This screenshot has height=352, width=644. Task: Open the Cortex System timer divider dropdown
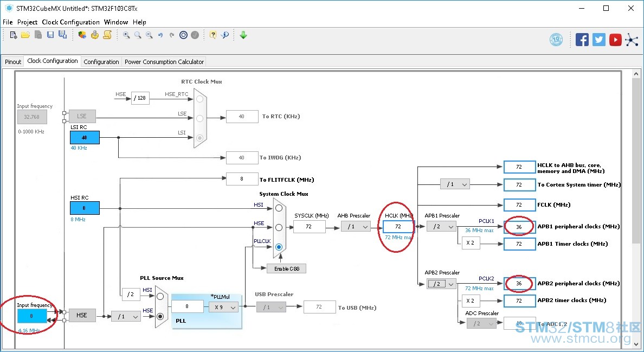455,184
